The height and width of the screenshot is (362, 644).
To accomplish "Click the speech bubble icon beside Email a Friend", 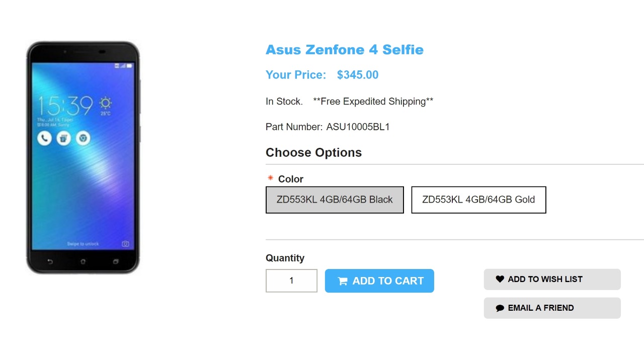I will (x=500, y=308).
